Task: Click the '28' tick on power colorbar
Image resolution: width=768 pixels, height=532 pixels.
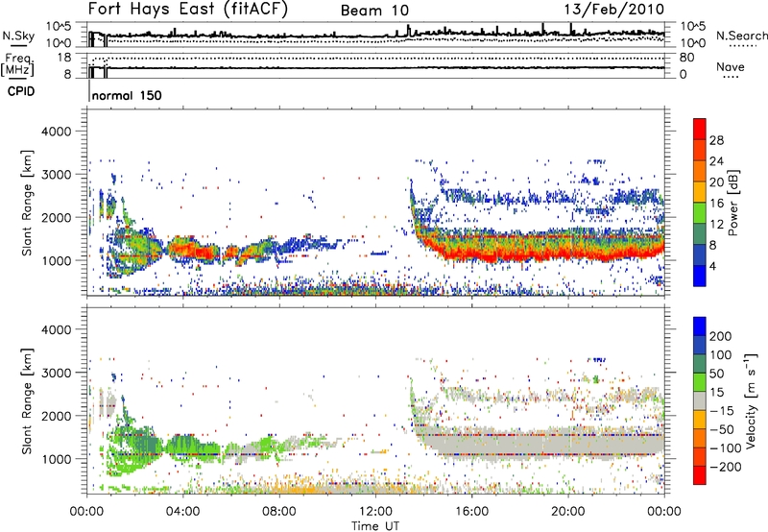Action: click(x=716, y=140)
